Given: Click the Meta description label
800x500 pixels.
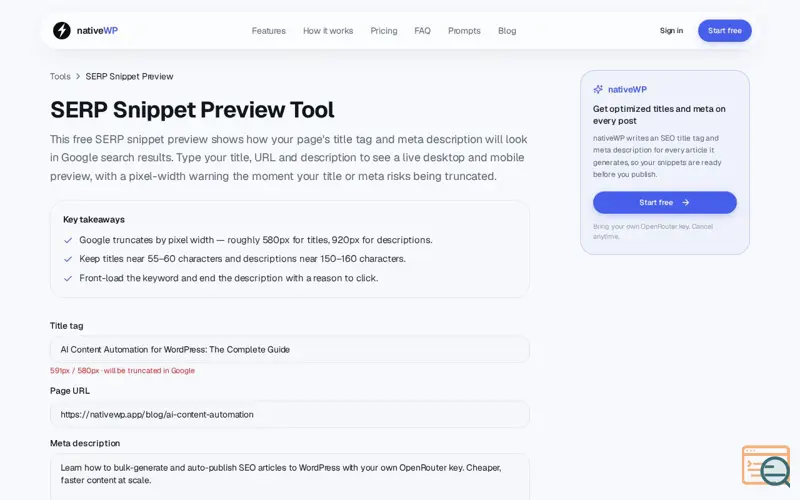Looking at the screenshot, I should (85, 443).
